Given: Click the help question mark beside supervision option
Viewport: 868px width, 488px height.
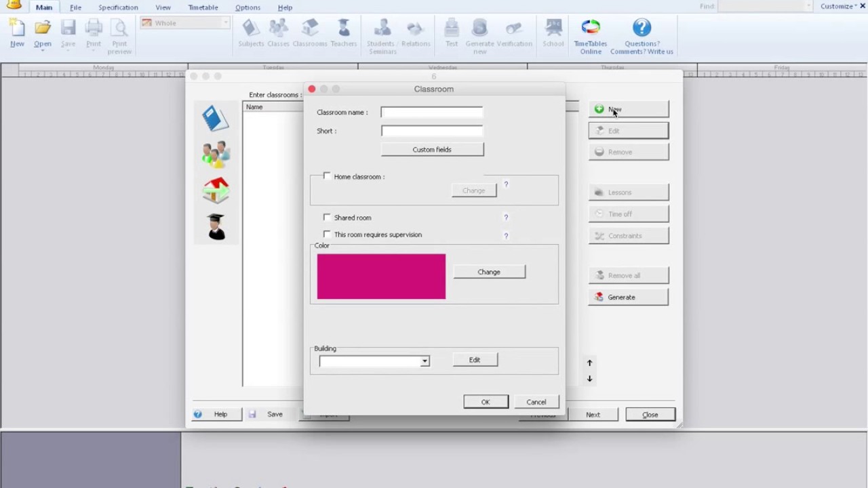Looking at the screenshot, I should (506, 236).
